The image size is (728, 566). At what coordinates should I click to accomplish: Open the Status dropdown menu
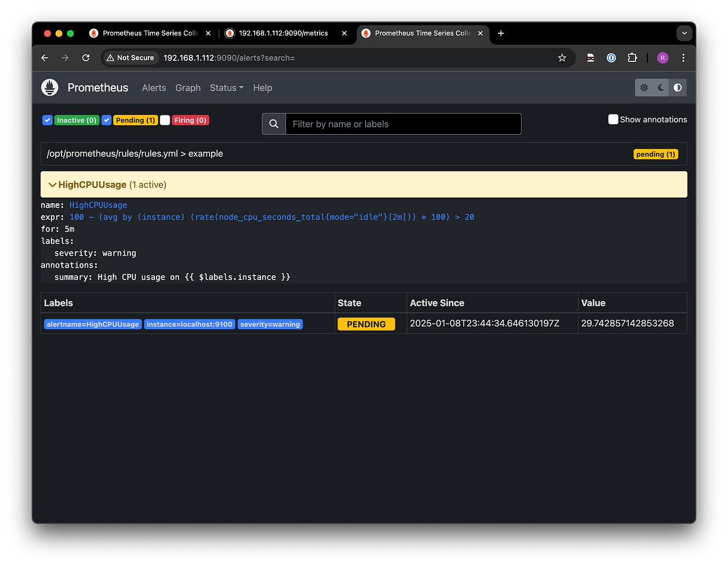227,88
